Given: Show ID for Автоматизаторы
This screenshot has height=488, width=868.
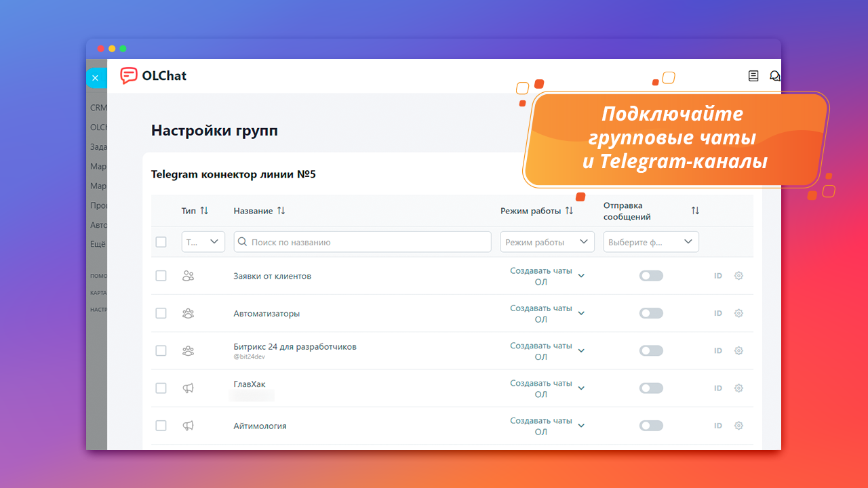Looking at the screenshot, I should click(718, 313).
